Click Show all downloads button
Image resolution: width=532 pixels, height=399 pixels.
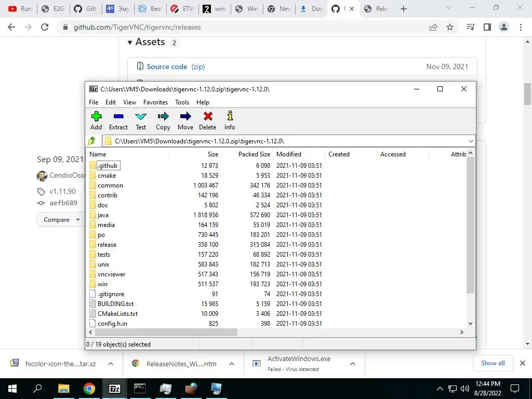click(493, 363)
